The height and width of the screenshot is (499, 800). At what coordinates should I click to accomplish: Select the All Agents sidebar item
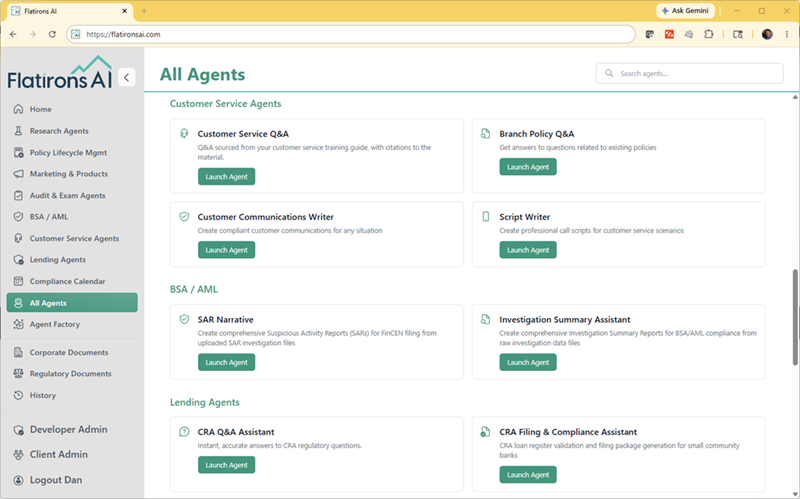coord(72,303)
